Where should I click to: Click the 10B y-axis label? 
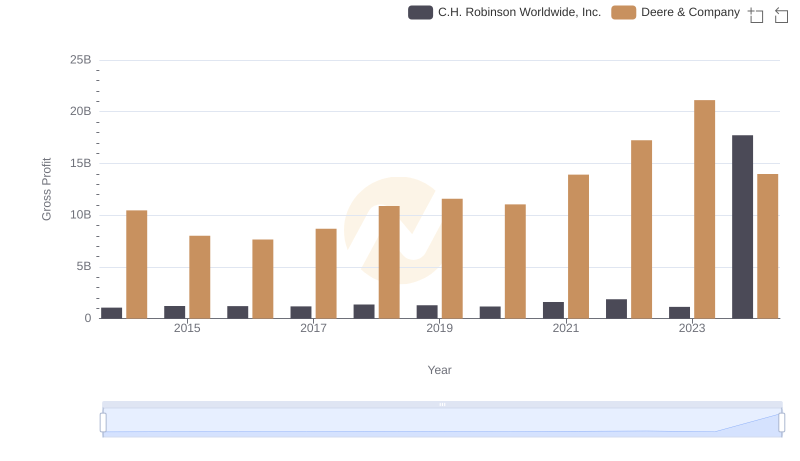(81, 215)
